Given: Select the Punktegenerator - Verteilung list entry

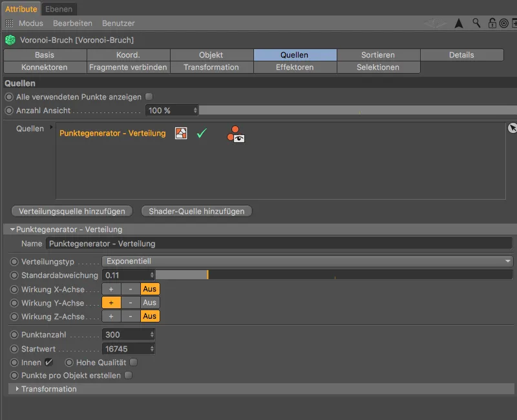Looking at the screenshot, I should (x=112, y=133).
